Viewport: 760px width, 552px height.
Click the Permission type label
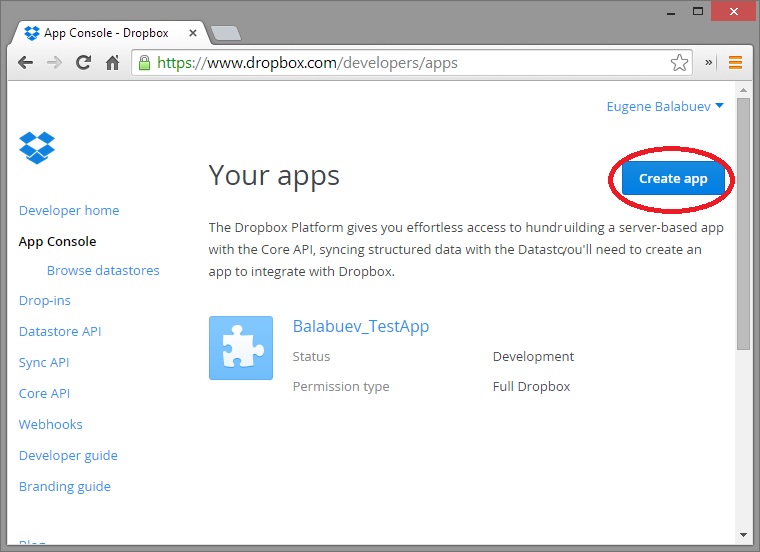coord(341,387)
